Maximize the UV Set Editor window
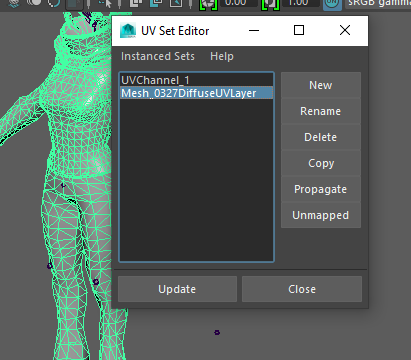Screen dimensions: 411x360 pos(299,30)
